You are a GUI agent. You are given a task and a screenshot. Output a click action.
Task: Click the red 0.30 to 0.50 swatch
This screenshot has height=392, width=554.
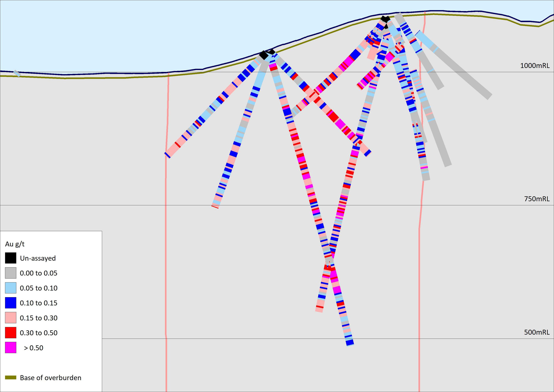coord(11,333)
